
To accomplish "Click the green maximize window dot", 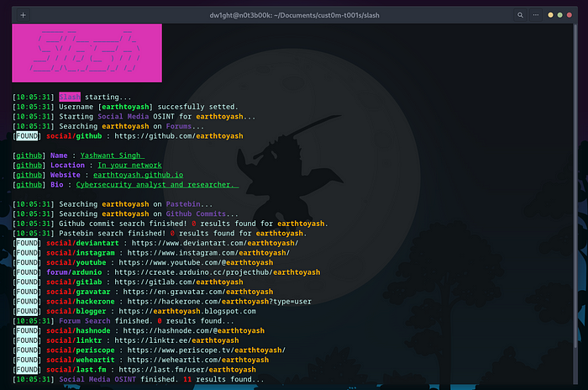I will click(560, 15).
